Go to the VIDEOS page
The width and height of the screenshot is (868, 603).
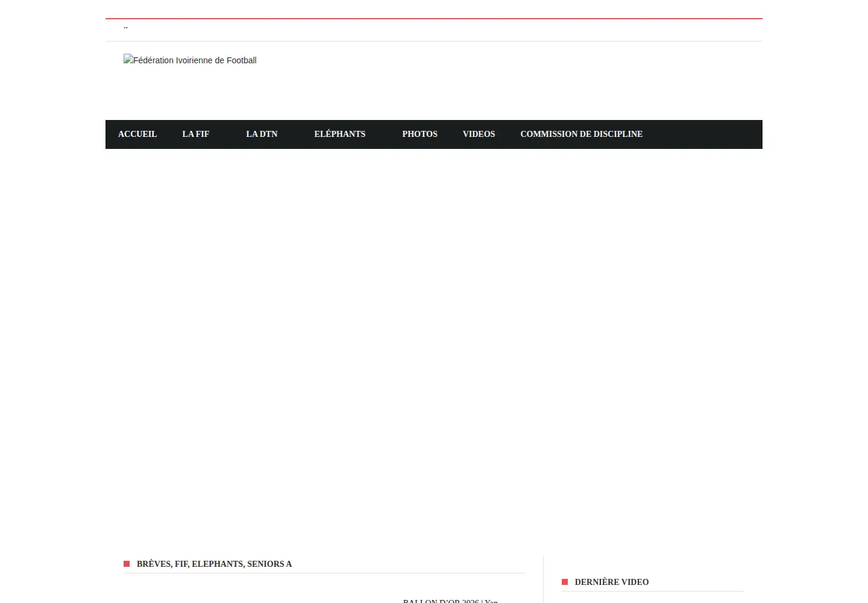coord(479,134)
